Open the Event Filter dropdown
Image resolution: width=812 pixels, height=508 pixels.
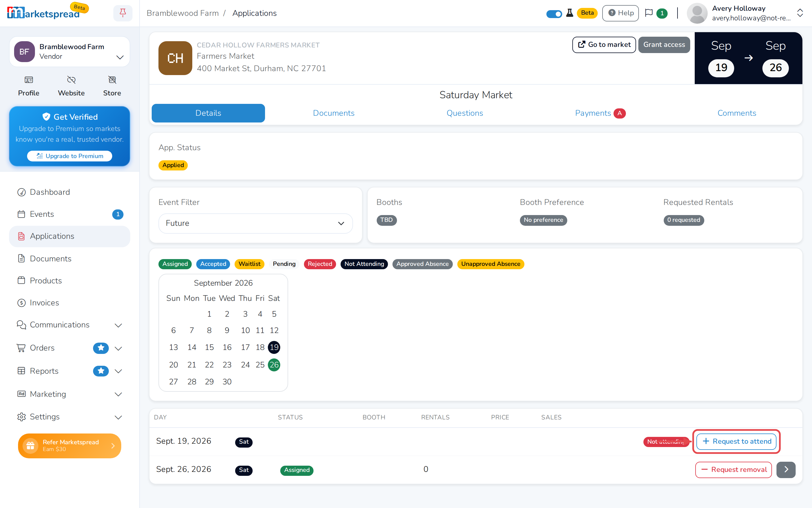255,223
